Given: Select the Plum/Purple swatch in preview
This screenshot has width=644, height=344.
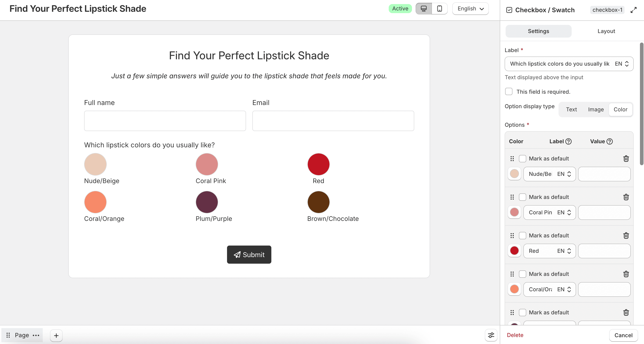Looking at the screenshot, I should coord(207,202).
